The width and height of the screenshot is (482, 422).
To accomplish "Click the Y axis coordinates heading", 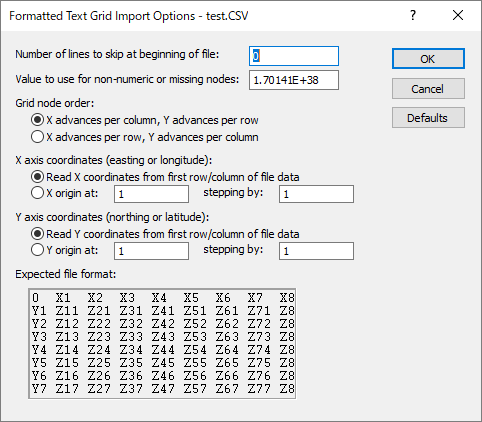I will pos(112,217).
